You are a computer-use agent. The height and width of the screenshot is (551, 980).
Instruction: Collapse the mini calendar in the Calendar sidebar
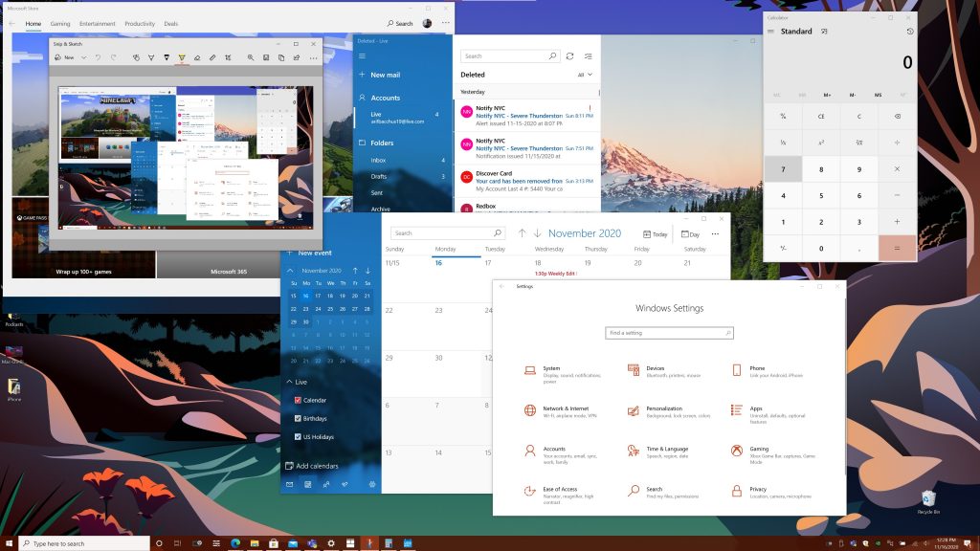(290, 271)
